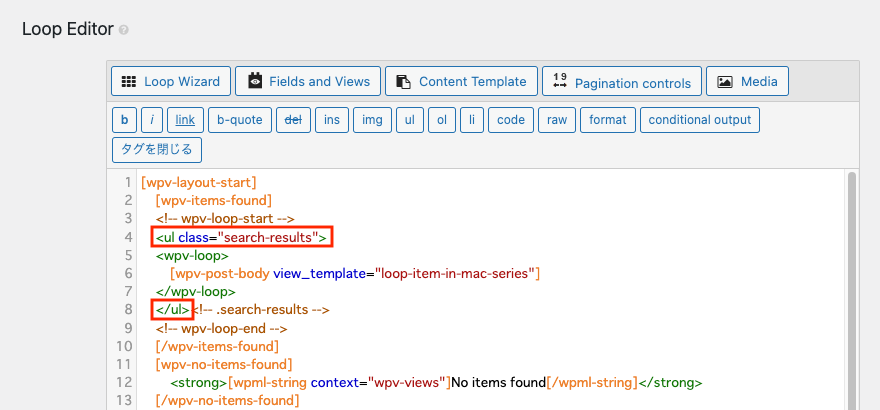880x410 pixels.
Task: Click the raw quicktag button
Action: (x=556, y=120)
